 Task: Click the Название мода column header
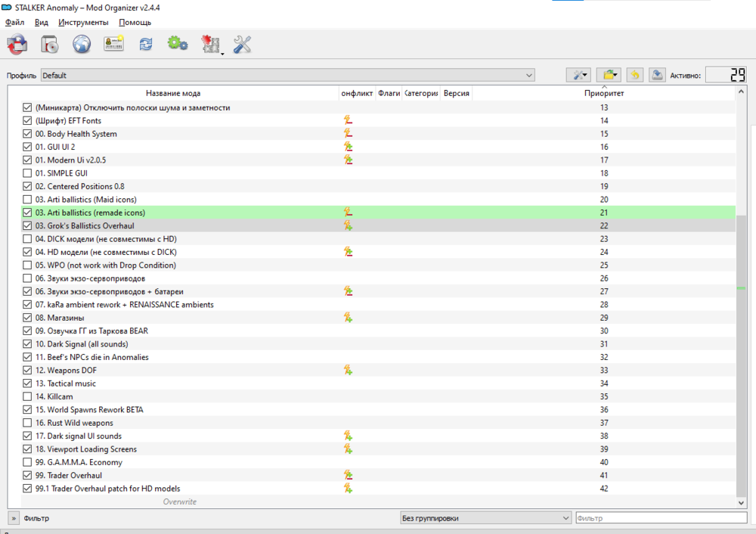coord(173,94)
